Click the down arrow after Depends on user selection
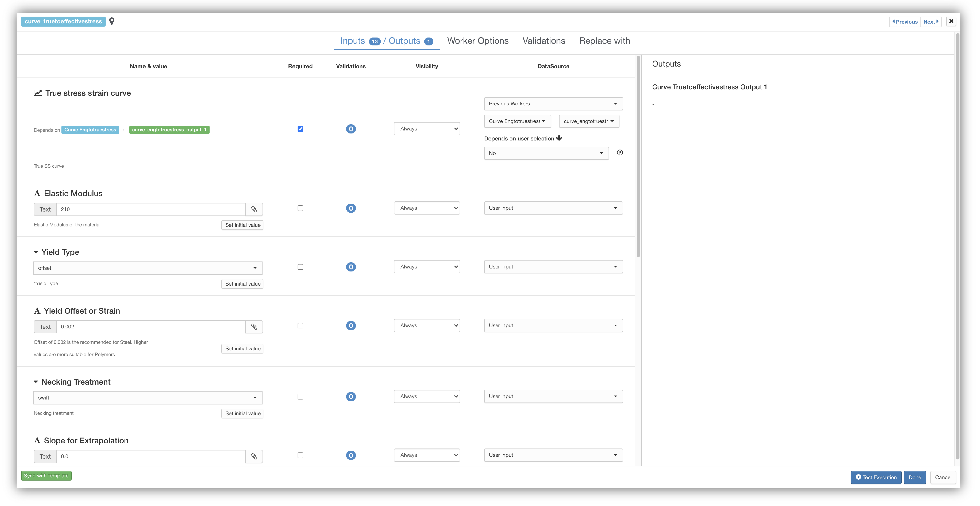Screen dimensions: 980x506 tap(559, 139)
